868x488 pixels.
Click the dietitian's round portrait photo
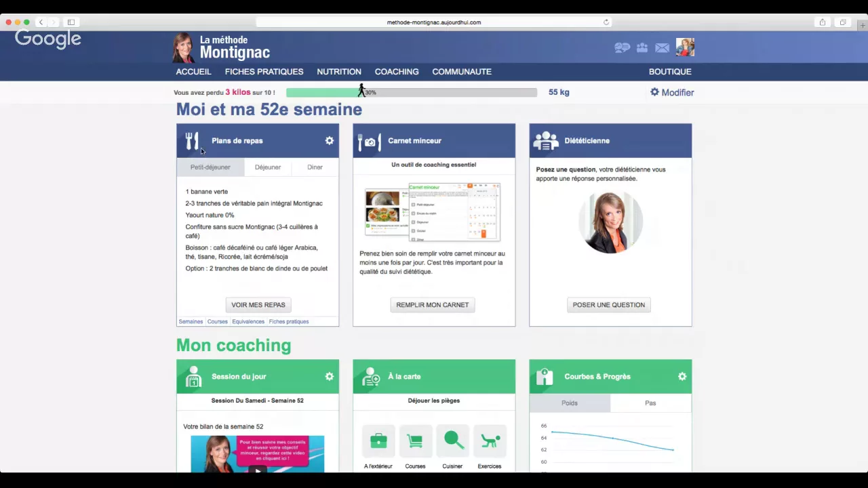pyautogui.click(x=610, y=222)
